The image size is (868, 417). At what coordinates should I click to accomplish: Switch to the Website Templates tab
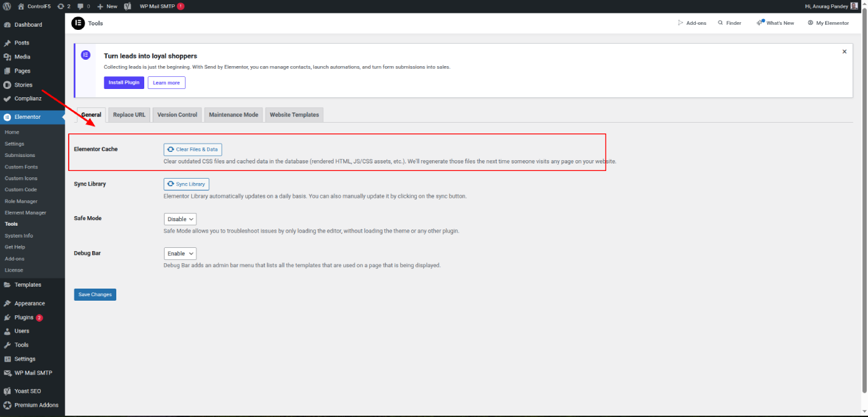pyautogui.click(x=294, y=114)
